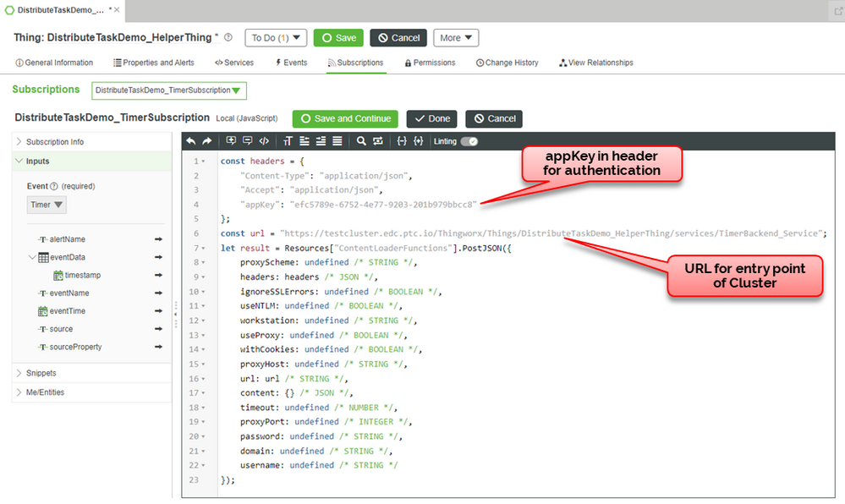Click Save and Continue button
The height and width of the screenshot is (504, 845).
tap(345, 118)
